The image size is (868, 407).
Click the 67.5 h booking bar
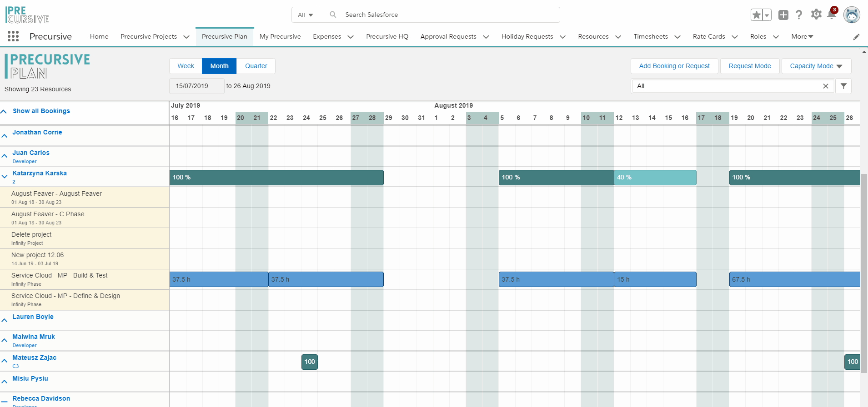(x=794, y=279)
